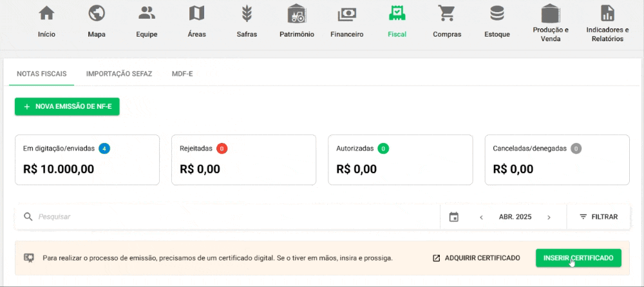Screen dimensions: 644x287
Task: Select the Safras wheat icon
Action: (x=247, y=14)
